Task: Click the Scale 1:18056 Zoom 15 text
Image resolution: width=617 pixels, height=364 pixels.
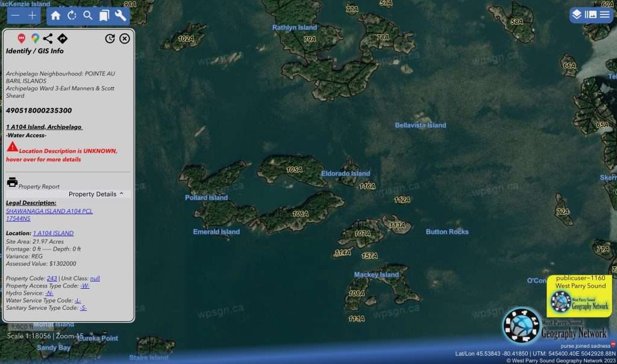Action: (45, 336)
